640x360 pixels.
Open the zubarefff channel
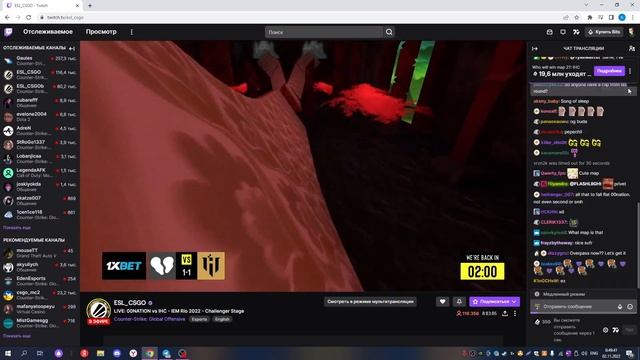tap(40, 102)
